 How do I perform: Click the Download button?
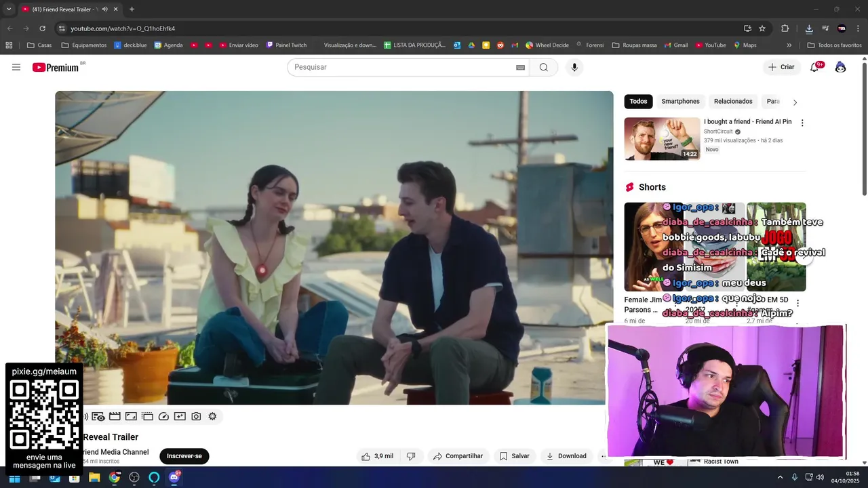566,456
